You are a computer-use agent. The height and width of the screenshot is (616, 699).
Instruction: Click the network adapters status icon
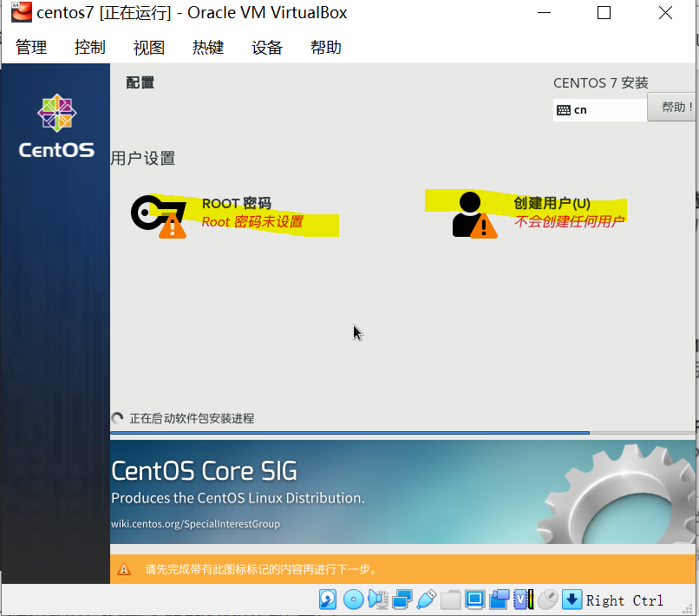402,600
